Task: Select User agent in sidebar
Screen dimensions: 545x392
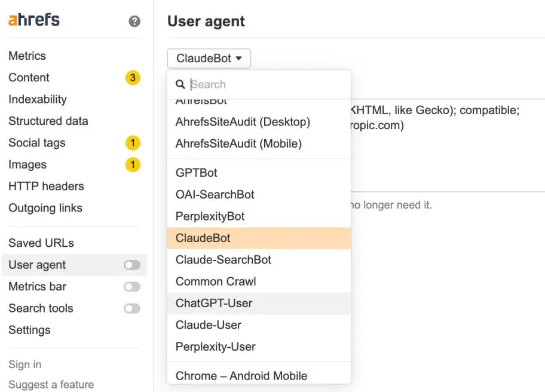Action: tap(37, 265)
